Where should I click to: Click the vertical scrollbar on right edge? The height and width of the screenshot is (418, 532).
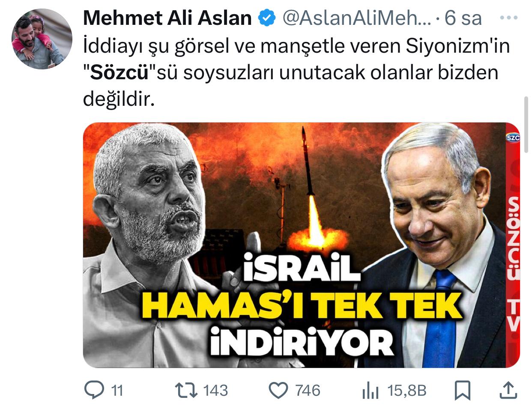pos(526,124)
